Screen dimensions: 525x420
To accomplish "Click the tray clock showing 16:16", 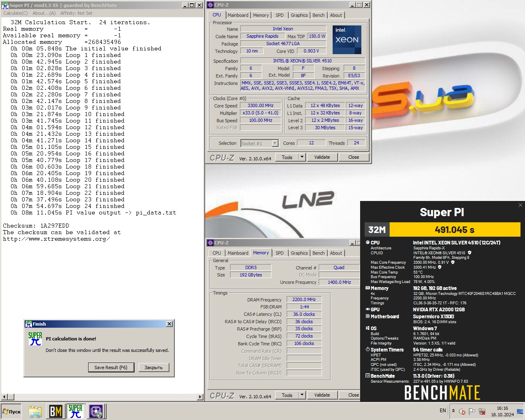I will coord(502,411).
